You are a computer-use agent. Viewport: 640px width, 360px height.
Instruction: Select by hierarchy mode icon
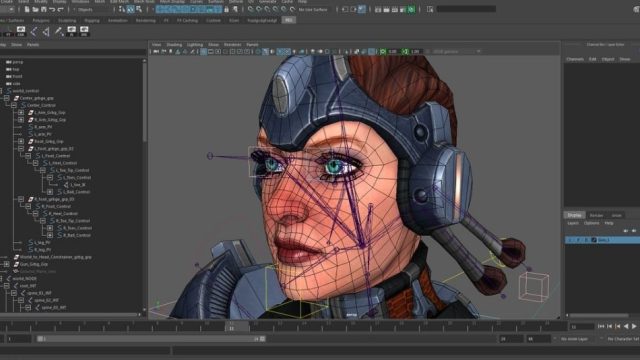click(x=122, y=9)
